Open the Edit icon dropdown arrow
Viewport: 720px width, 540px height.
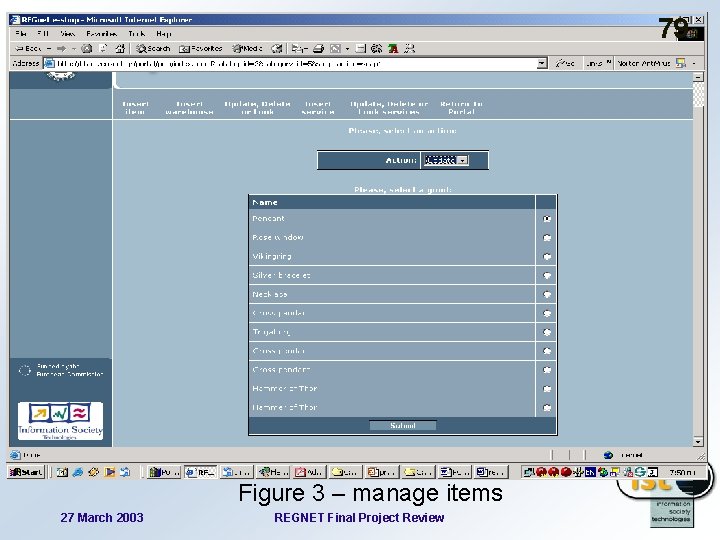coord(348,48)
